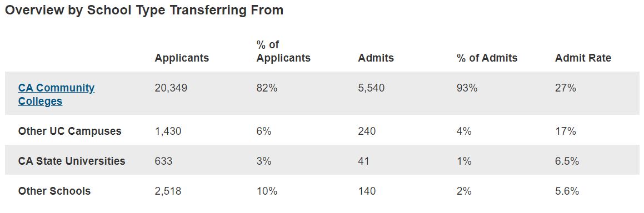
Task: Open the CA Community Colleges link
Action: [x=56, y=94]
